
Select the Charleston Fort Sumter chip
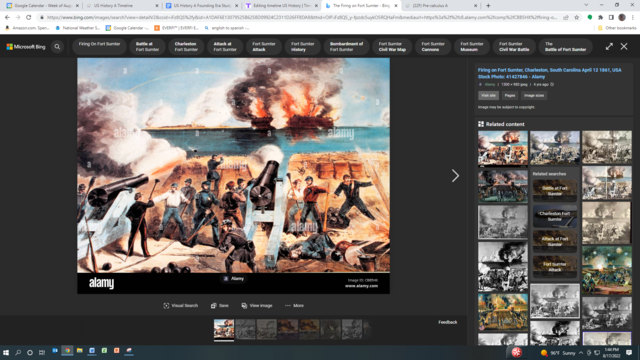click(x=186, y=47)
